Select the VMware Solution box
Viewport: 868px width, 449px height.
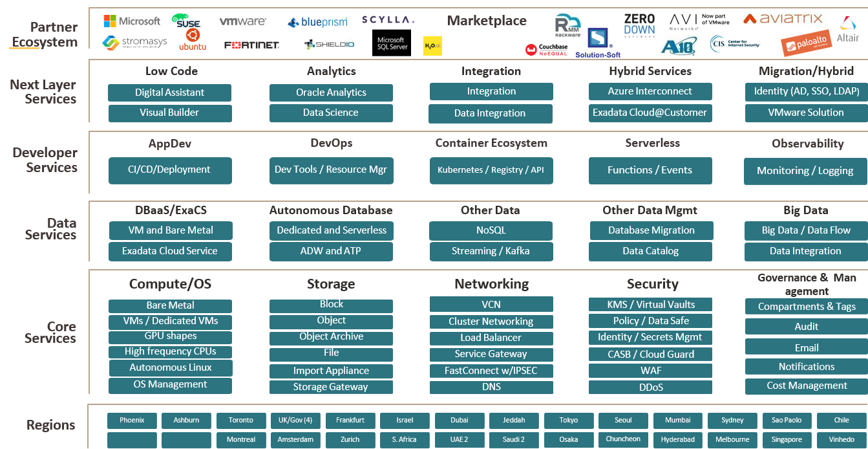(x=806, y=113)
